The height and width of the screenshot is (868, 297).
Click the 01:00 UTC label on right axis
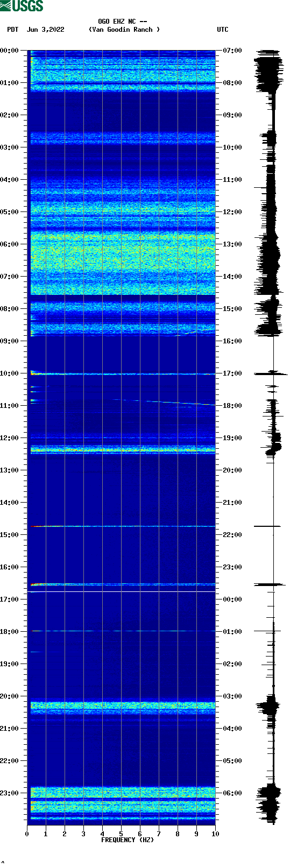232,632
